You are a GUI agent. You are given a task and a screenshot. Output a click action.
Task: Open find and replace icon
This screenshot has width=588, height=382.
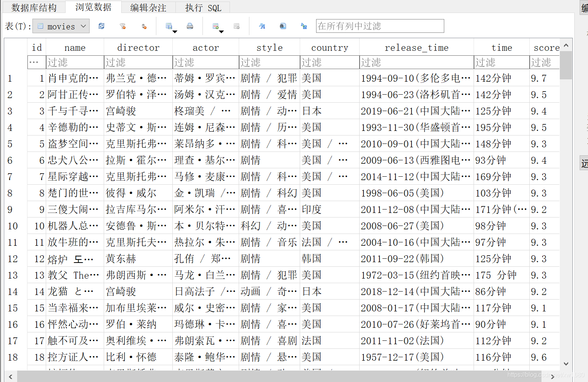[304, 26]
